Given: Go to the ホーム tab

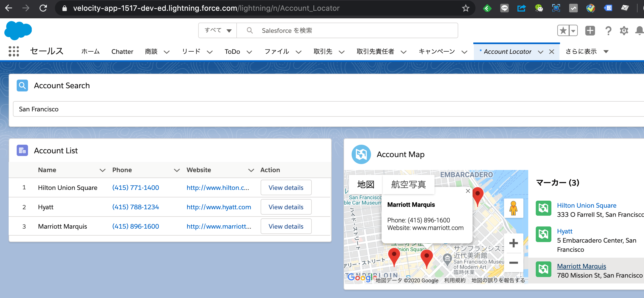Looking at the screenshot, I should coord(90,51).
